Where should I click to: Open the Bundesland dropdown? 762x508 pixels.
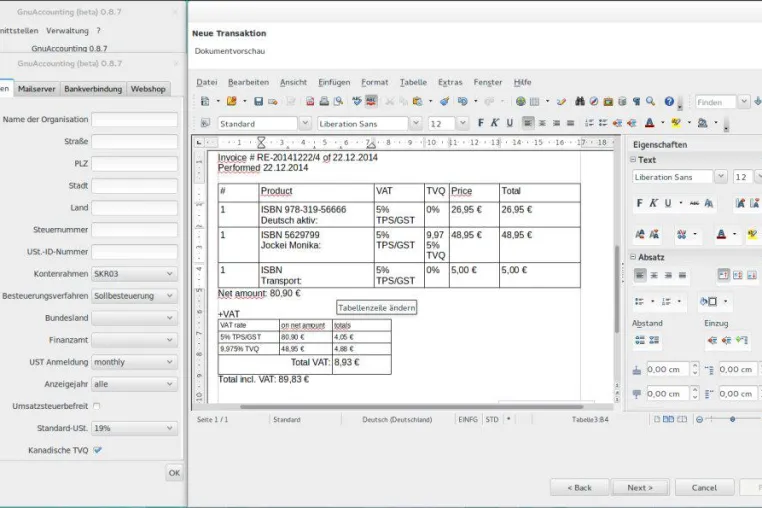tap(134, 318)
